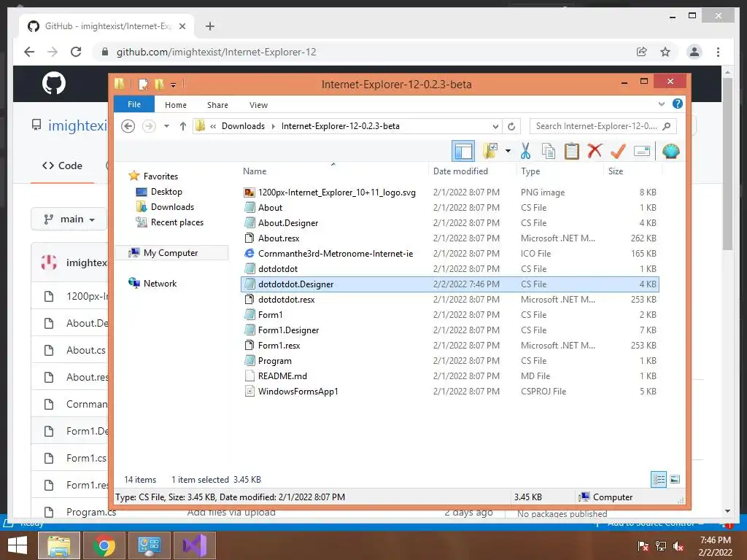The height and width of the screenshot is (560, 747).
Task: Click the Rename toolbar icon
Action: coord(642,152)
